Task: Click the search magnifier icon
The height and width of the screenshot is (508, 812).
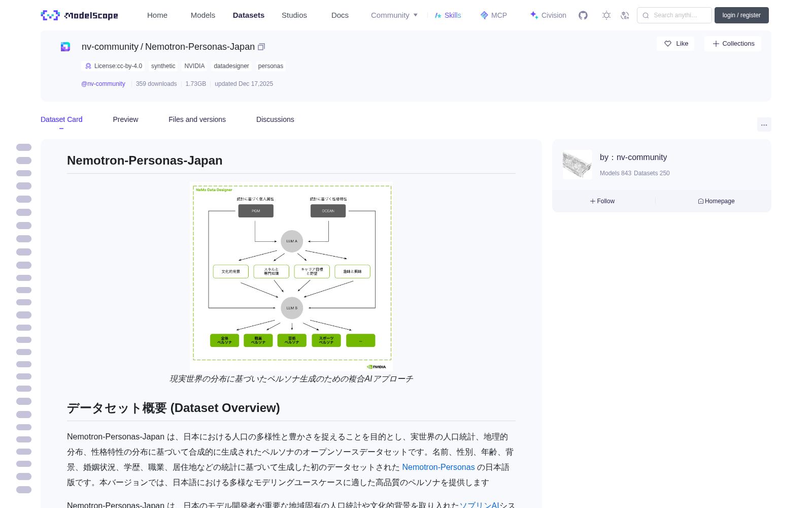Action: tap(646, 15)
